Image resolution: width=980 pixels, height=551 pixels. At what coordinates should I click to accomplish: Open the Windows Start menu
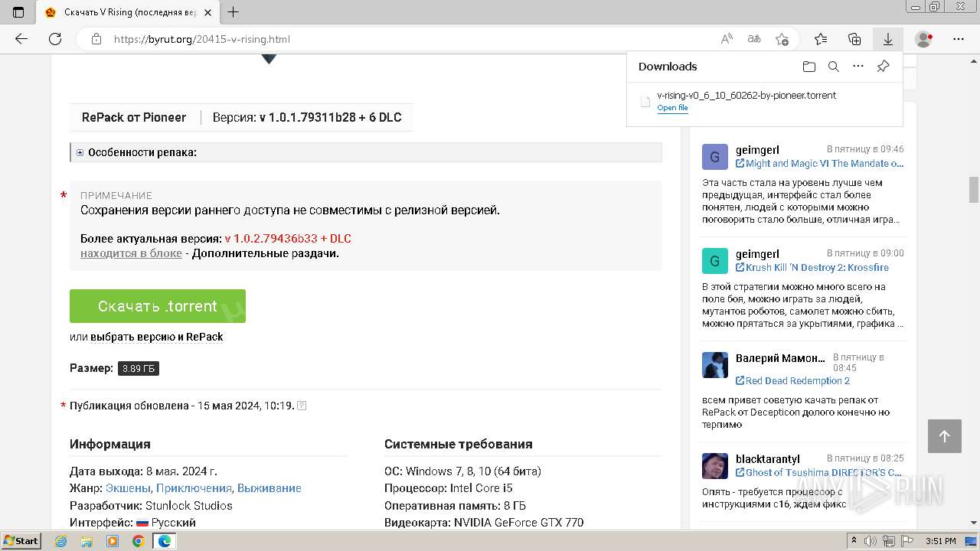(21, 540)
